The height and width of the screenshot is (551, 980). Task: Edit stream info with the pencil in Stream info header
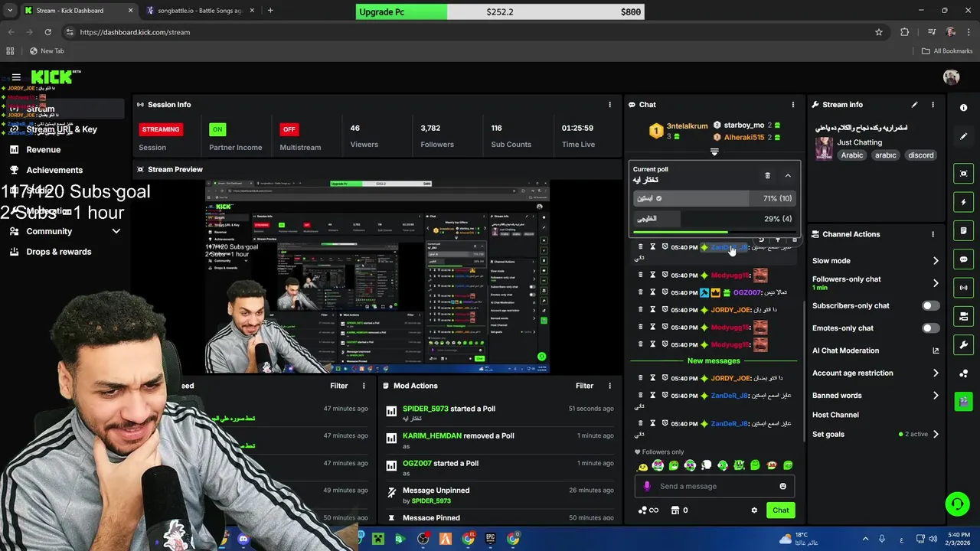(914, 105)
